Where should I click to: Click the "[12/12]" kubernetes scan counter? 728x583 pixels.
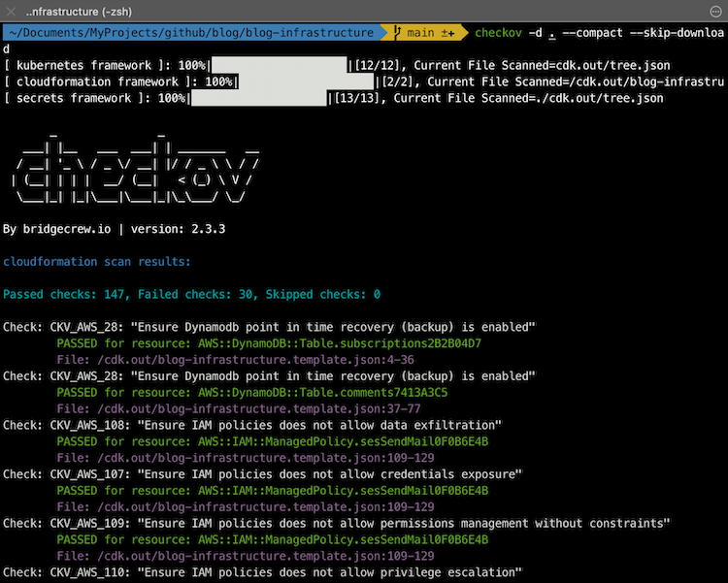(x=377, y=65)
